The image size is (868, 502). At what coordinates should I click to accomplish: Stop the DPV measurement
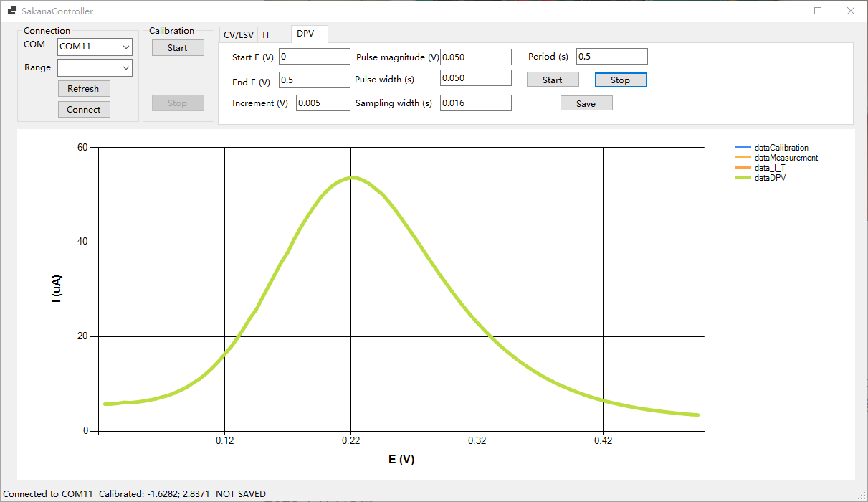click(x=621, y=80)
